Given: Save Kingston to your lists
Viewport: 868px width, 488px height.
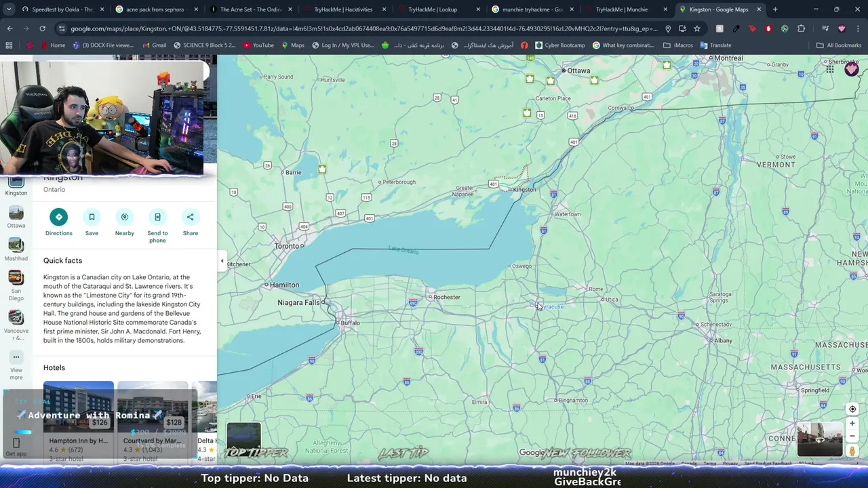Looking at the screenshot, I should [x=92, y=222].
